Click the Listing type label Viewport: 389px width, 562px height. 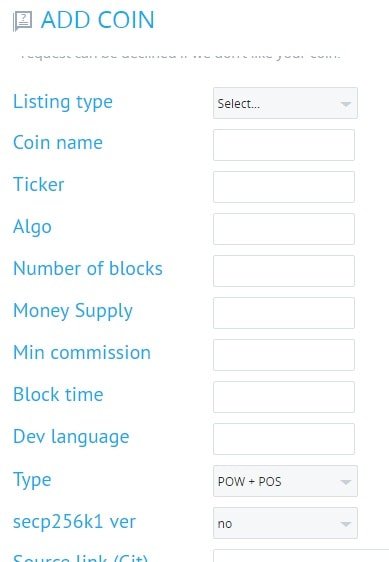[63, 102]
